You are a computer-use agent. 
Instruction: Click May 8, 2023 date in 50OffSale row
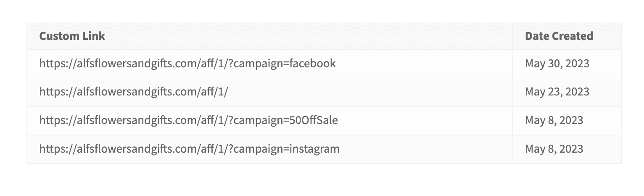coord(554,121)
